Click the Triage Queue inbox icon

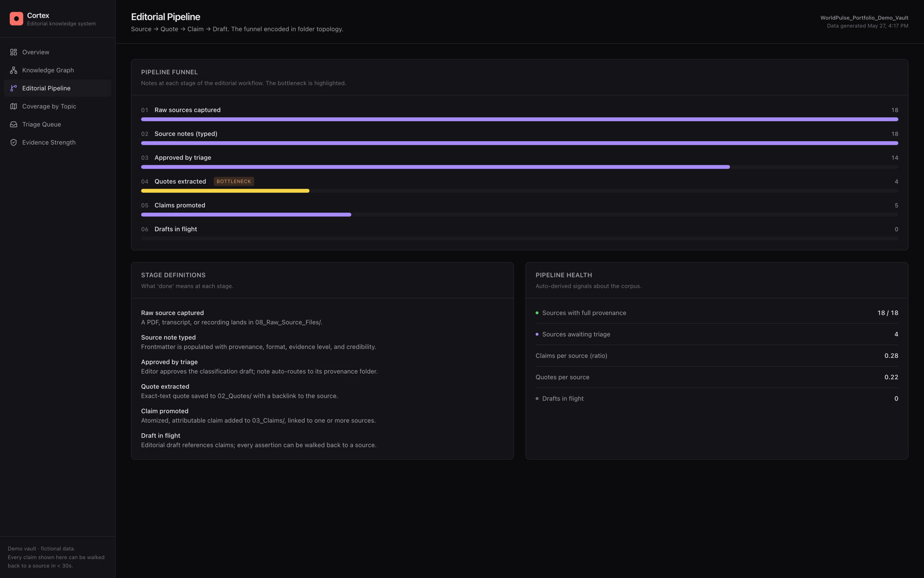(x=13, y=124)
